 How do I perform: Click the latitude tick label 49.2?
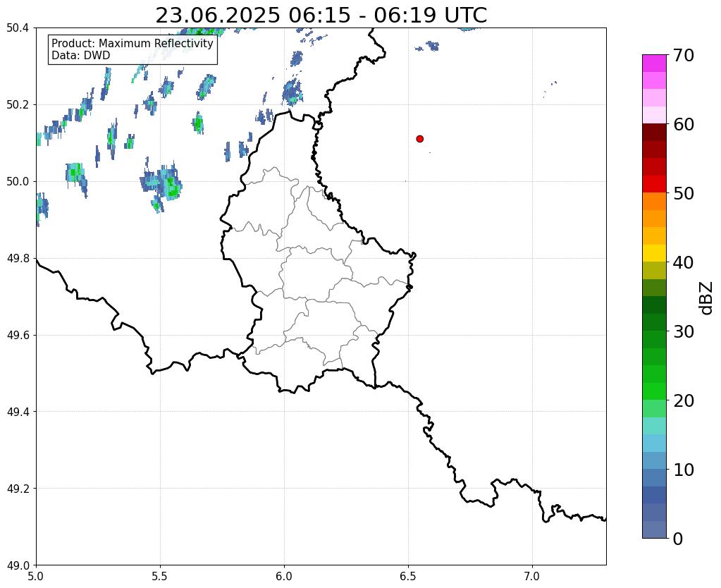pyautogui.click(x=18, y=489)
